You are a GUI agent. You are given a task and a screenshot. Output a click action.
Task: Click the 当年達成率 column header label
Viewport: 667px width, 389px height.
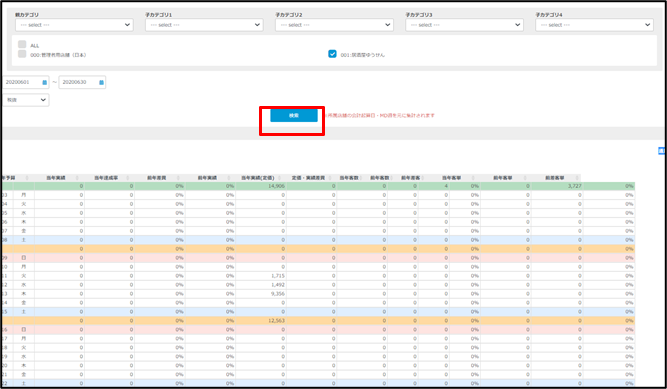106,178
